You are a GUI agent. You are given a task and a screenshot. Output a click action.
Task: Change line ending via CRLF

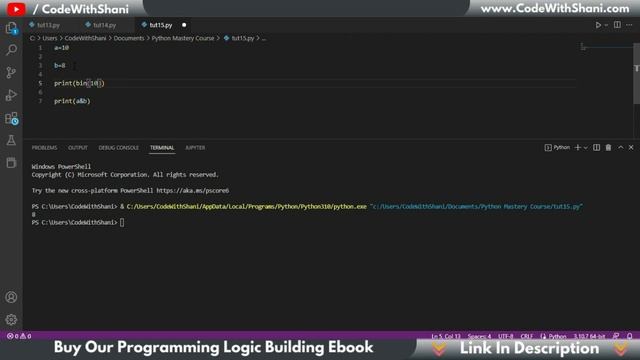pos(527,336)
